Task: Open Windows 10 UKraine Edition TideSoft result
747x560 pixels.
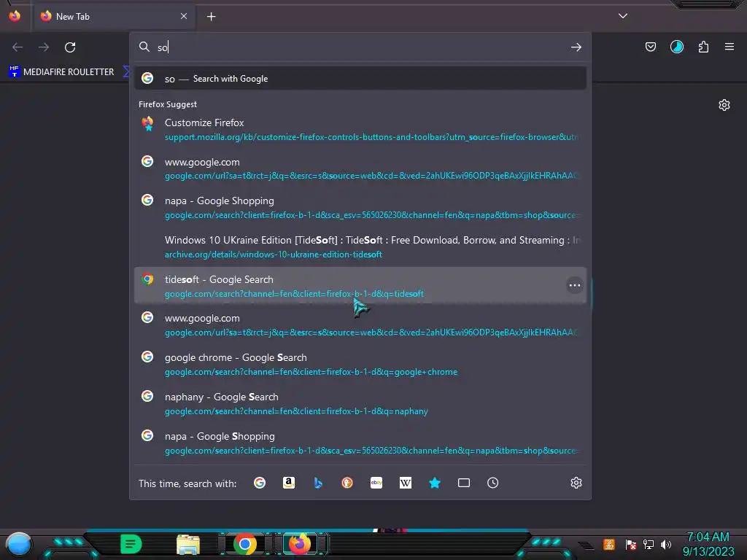Action: 360,246
